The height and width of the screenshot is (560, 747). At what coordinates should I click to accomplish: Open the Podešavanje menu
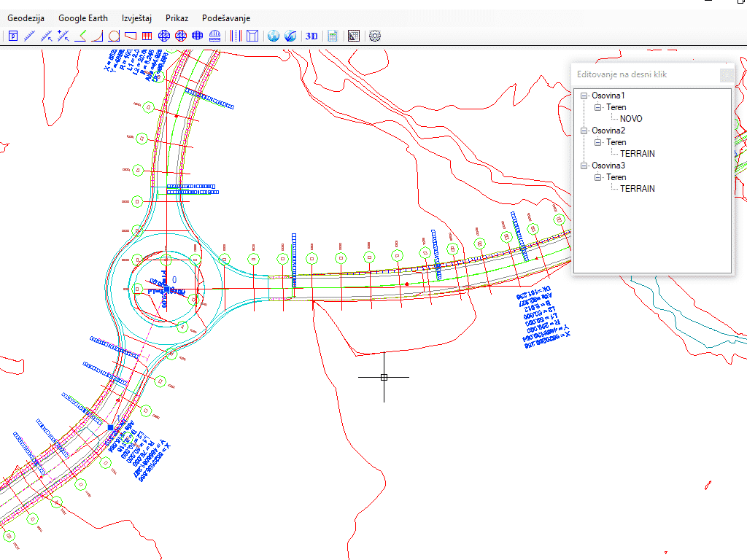[x=226, y=17]
